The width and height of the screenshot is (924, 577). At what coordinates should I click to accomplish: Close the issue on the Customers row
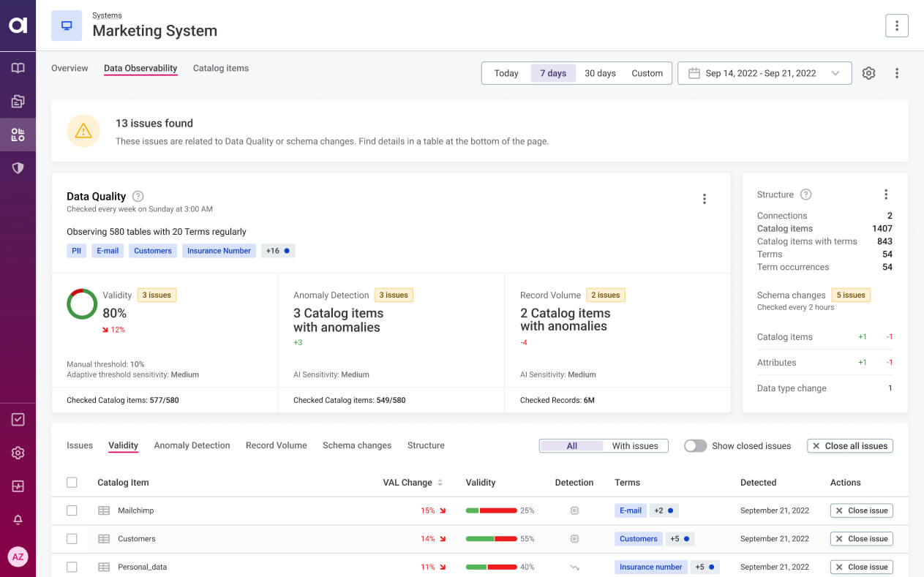pos(861,538)
